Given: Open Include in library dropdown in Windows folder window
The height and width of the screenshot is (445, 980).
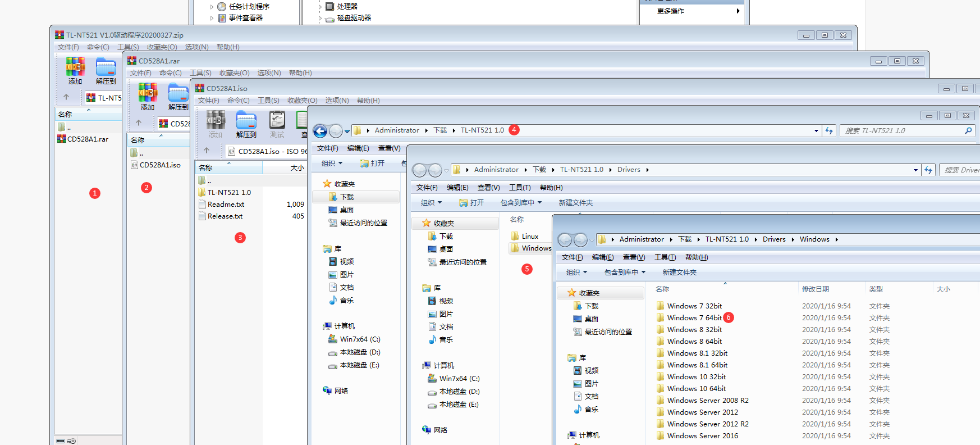Looking at the screenshot, I should (x=625, y=272).
